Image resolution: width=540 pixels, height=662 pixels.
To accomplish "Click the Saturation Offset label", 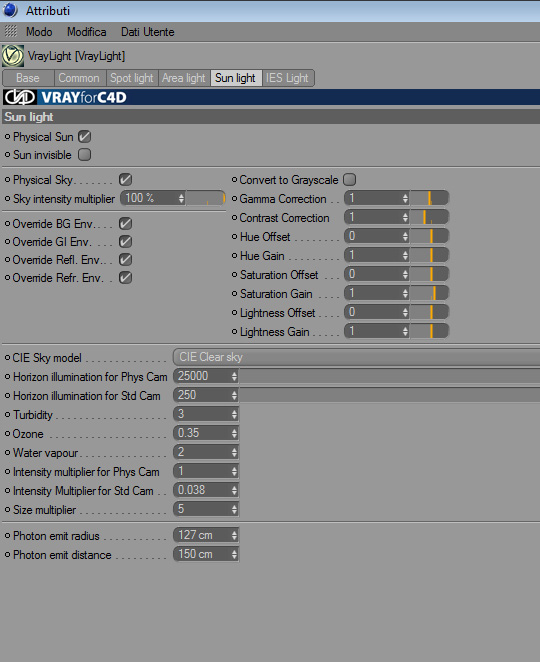I will pos(279,275).
